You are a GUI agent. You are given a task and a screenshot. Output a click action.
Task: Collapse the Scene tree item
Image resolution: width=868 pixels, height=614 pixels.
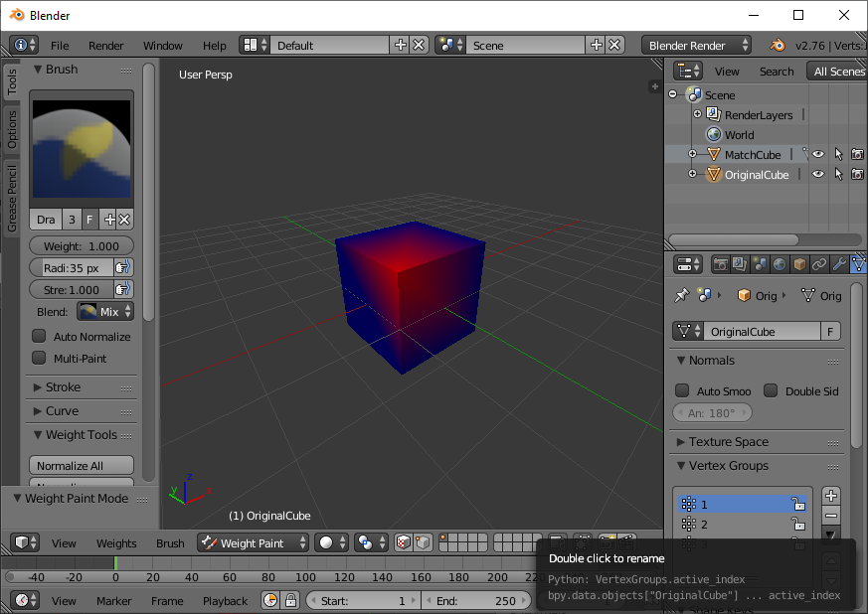pos(672,94)
